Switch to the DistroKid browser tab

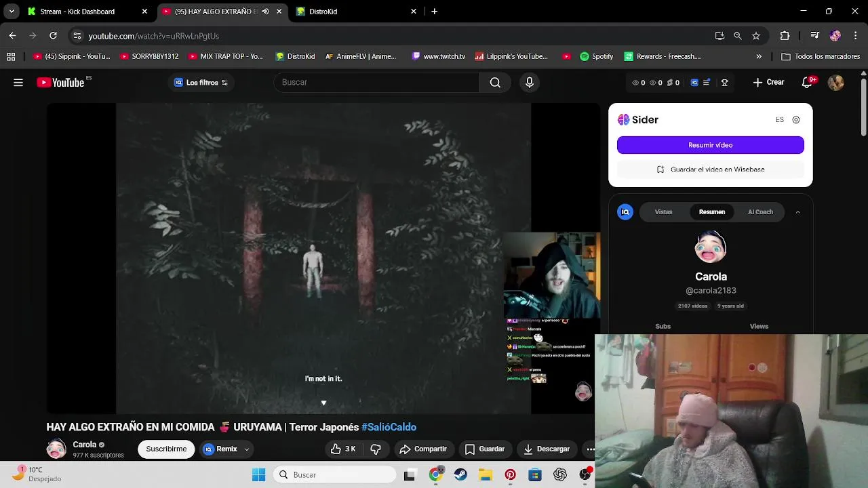click(x=356, y=12)
